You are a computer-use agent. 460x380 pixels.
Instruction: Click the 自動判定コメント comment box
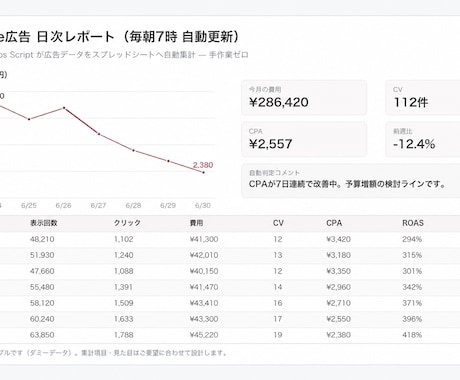(351, 180)
